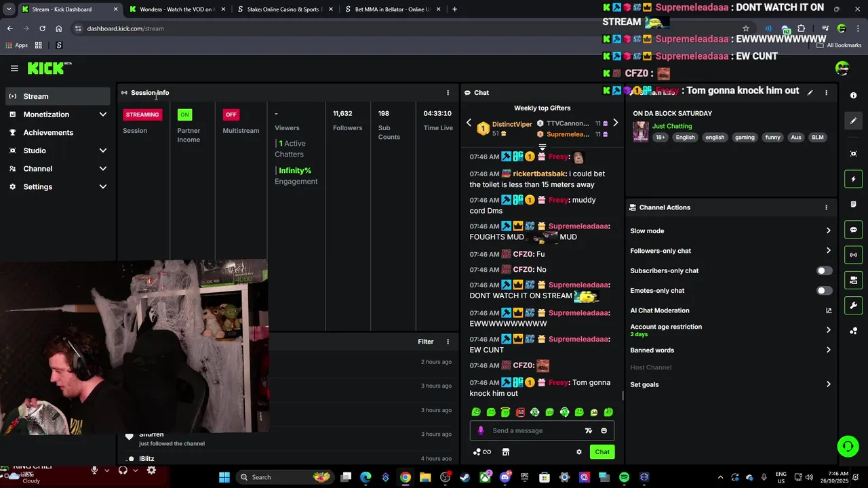Click the Just Chatting category link
Image resolution: width=868 pixels, height=488 pixels.
point(672,126)
